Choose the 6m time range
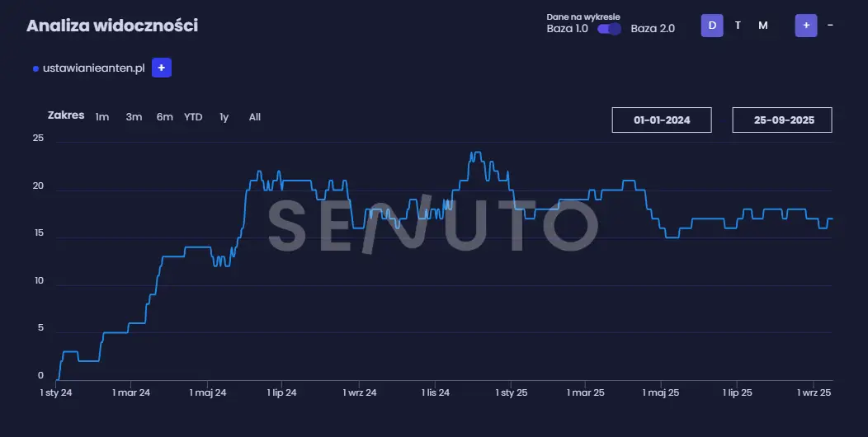 [165, 117]
